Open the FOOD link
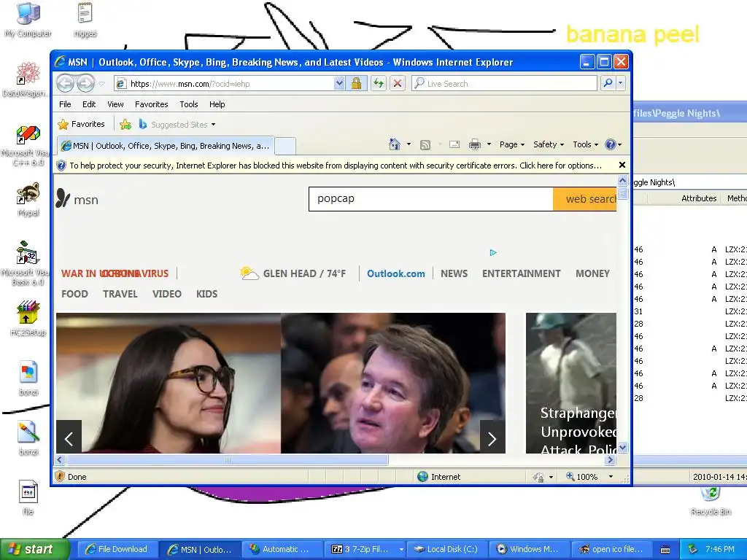The image size is (747, 560). pos(75,295)
